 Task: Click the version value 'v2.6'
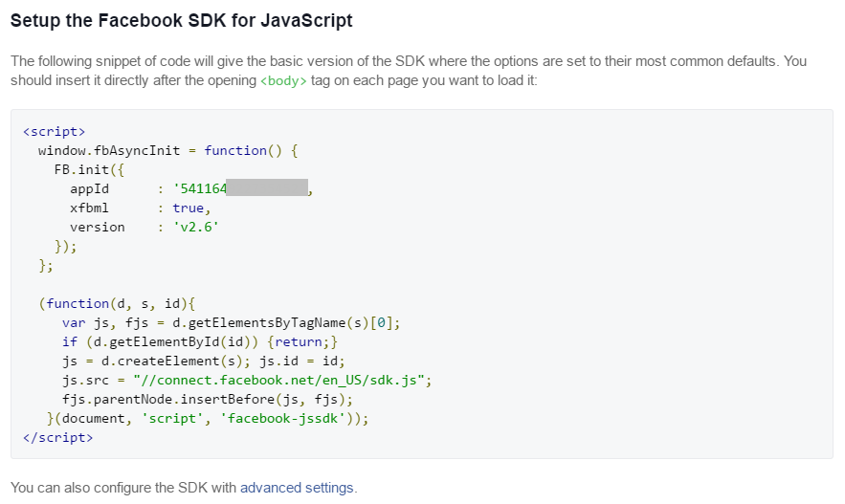pos(195,228)
